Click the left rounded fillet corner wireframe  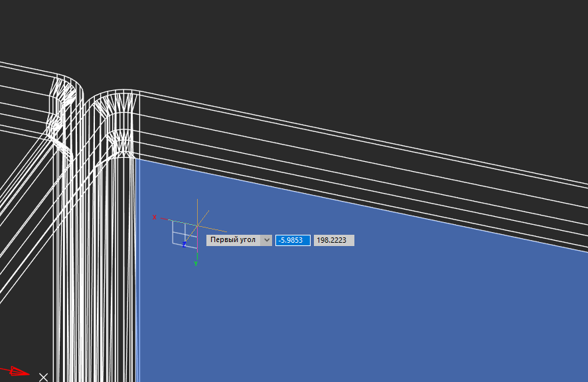pyautogui.click(x=63, y=106)
